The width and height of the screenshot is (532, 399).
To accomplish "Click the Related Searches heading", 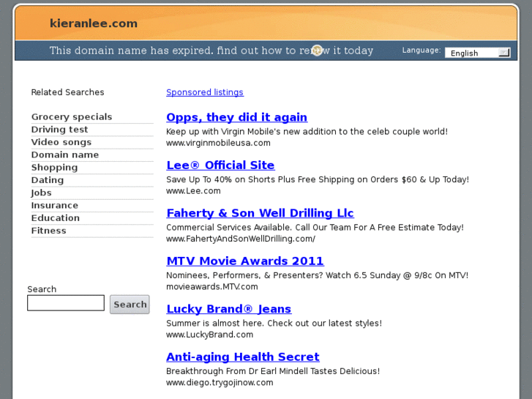I will tap(67, 92).
